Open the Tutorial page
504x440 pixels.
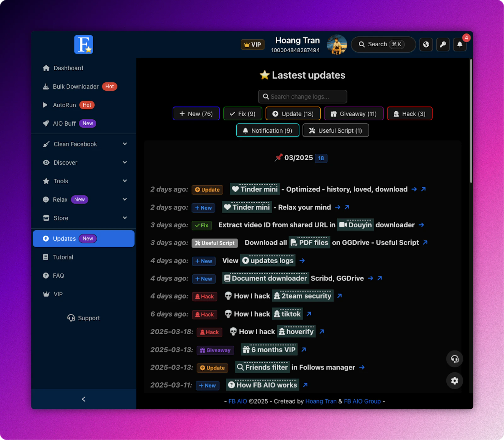pyautogui.click(x=83, y=257)
